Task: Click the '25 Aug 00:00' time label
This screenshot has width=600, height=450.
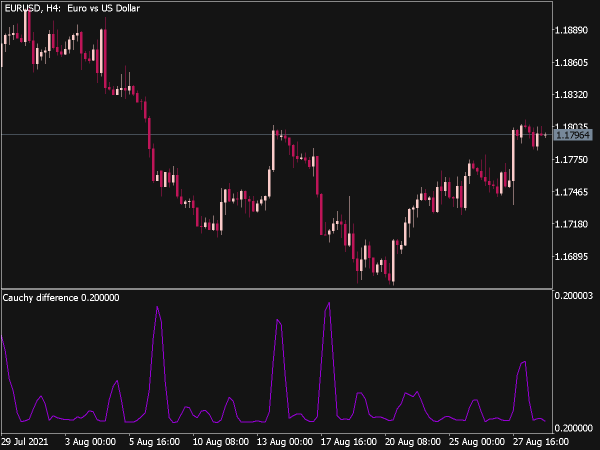Action: (x=476, y=442)
